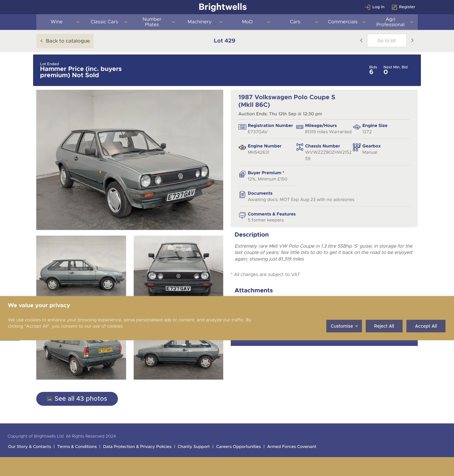The width and height of the screenshot is (454, 476).
Task: Click the buyer premium coins icon
Action: coord(242,174)
